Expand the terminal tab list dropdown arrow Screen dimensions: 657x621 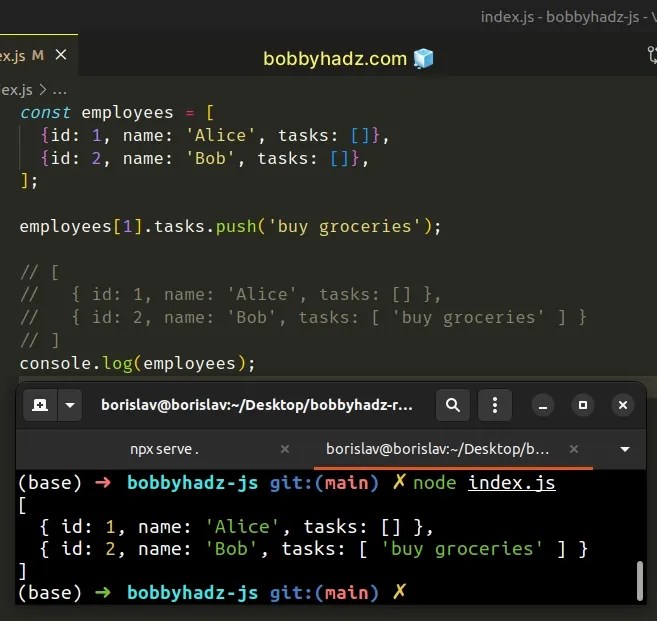point(625,449)
